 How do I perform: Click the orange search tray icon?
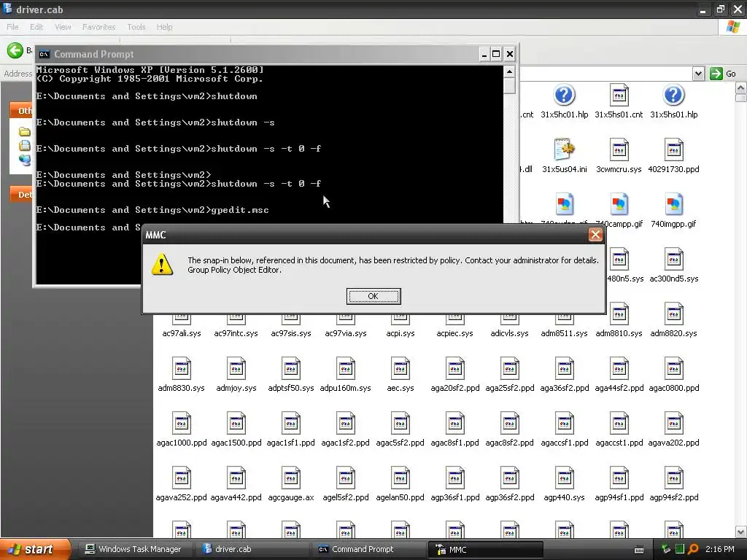tap(693, 549)
